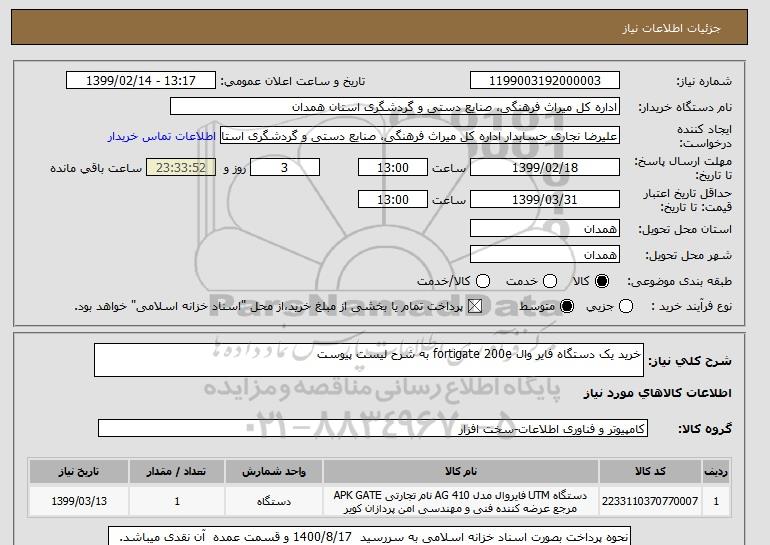Click the announcement date field 1399/02/14 - 13:17
This screenshot has width=770, height=545.
(x=141, y=81)
